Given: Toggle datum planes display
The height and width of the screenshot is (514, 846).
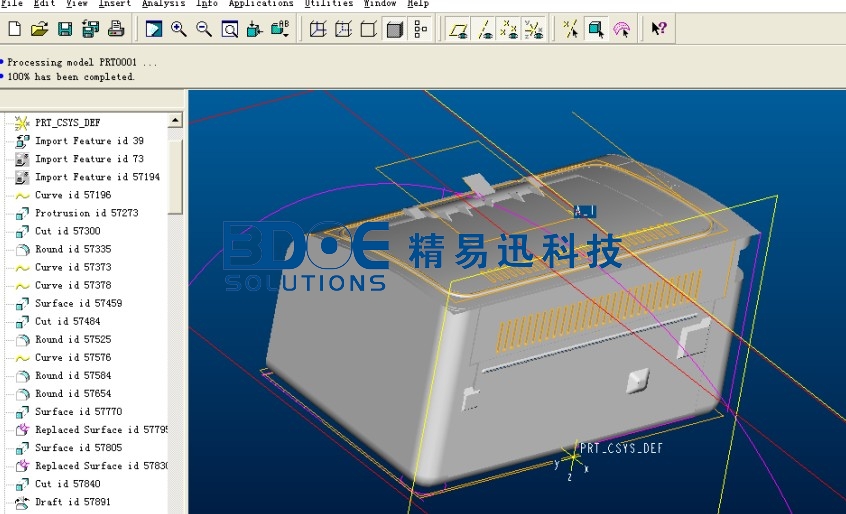Looking at the screenshot, I should pos(459,29).
